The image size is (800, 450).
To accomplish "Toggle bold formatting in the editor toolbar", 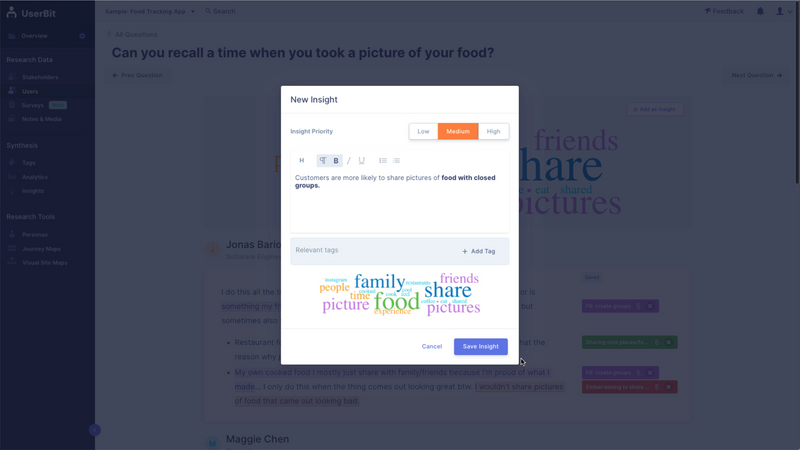I will pos(336,161).
